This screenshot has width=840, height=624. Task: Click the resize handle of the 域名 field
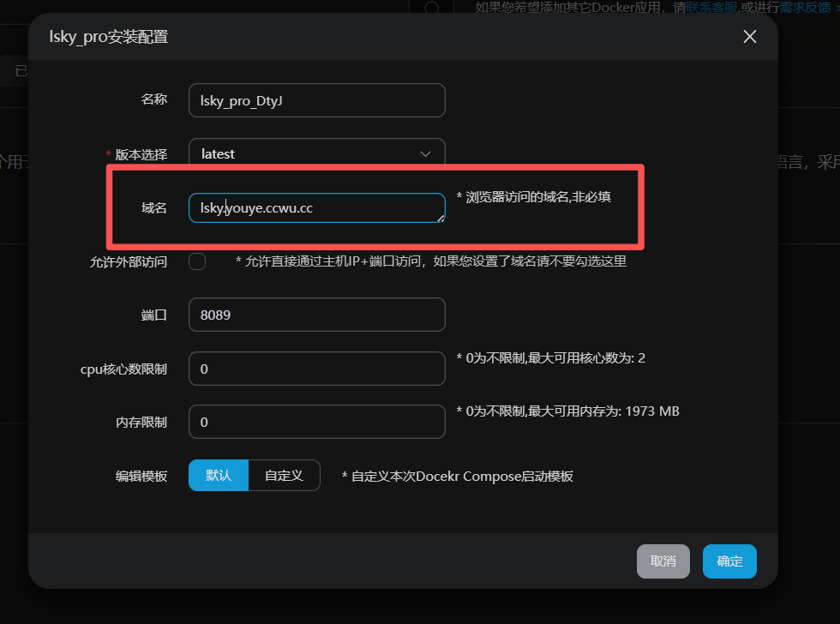(441, 218)
